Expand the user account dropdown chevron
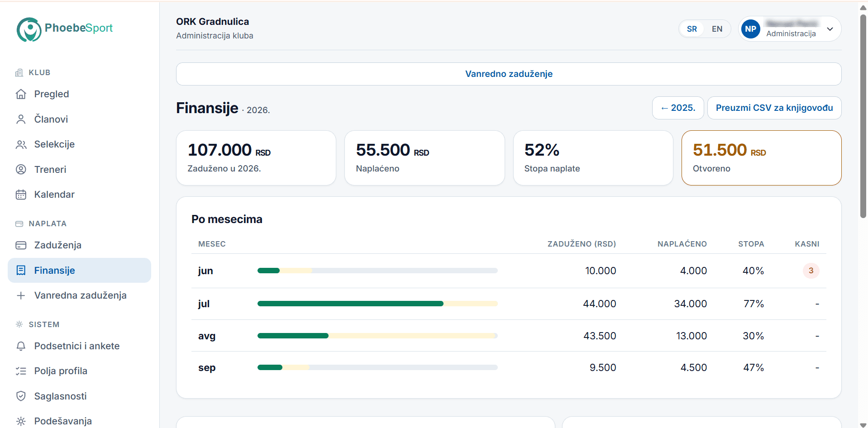 (x=830, y=29)
